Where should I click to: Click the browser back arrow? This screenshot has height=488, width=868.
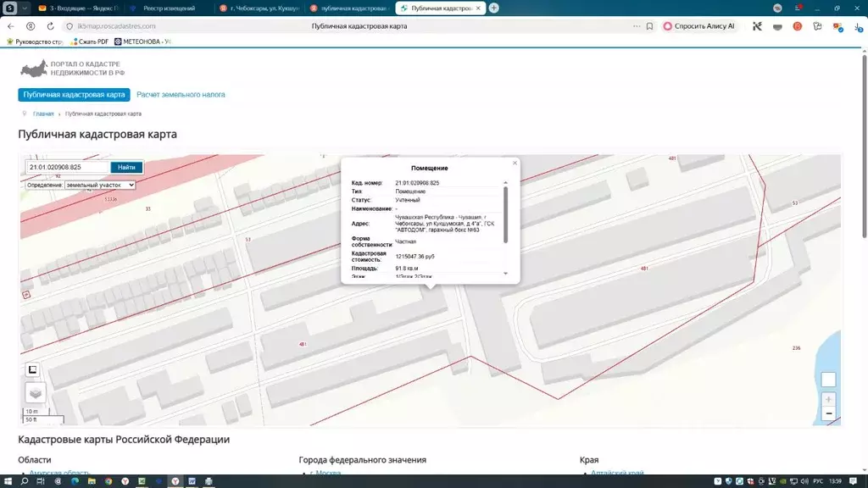(11, 26)
